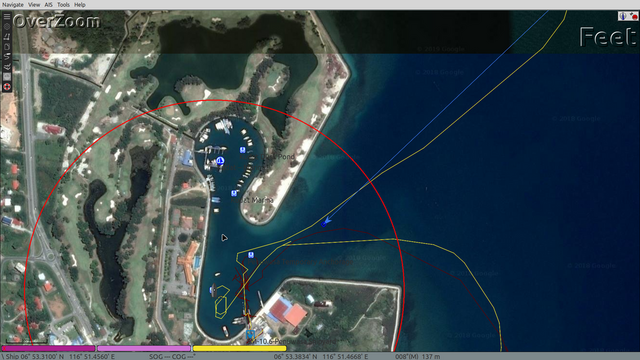Click the ship position readout in status bar
This screenshot has width=640, height=360.
click(59, 356)
